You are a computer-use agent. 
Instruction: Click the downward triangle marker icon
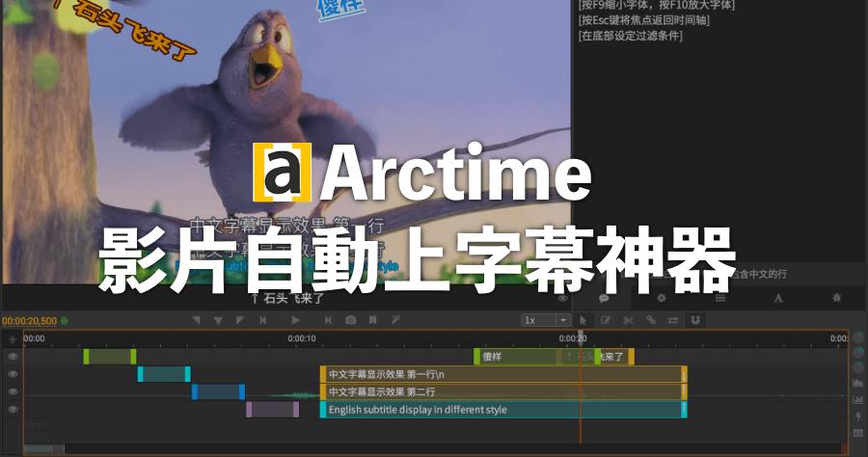pos(218,320)
